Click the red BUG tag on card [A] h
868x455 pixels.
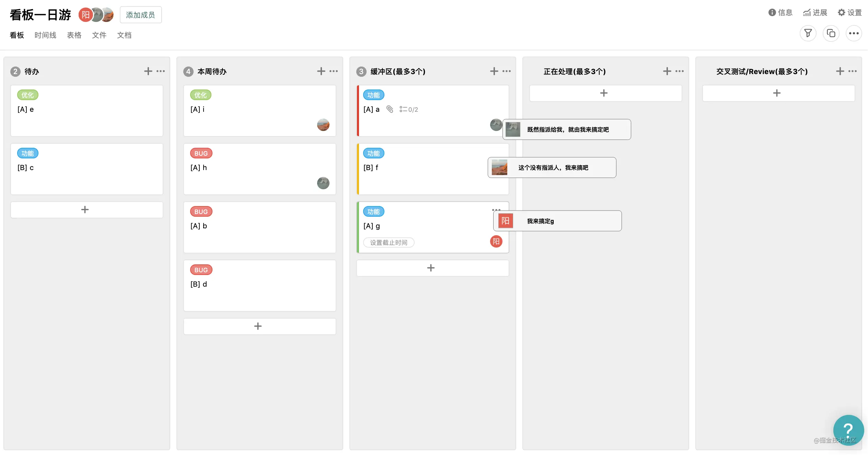(x=201, y=153)
